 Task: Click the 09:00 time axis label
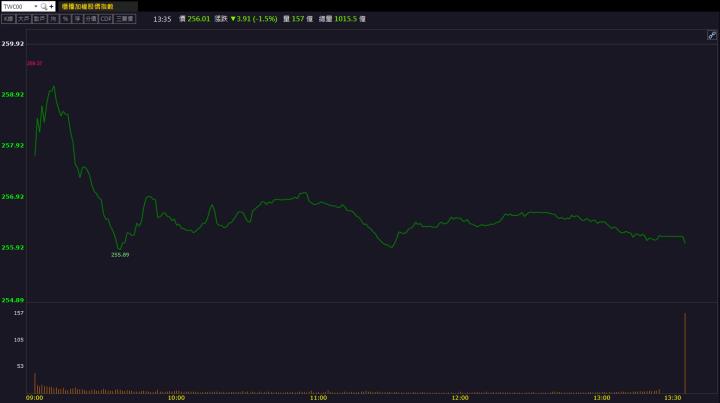pos(34,398)
